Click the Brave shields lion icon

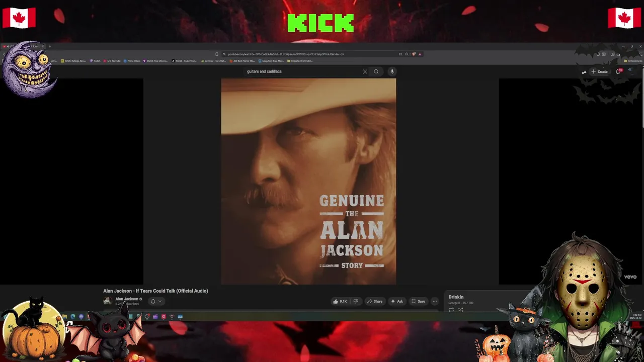click(414, 54)
